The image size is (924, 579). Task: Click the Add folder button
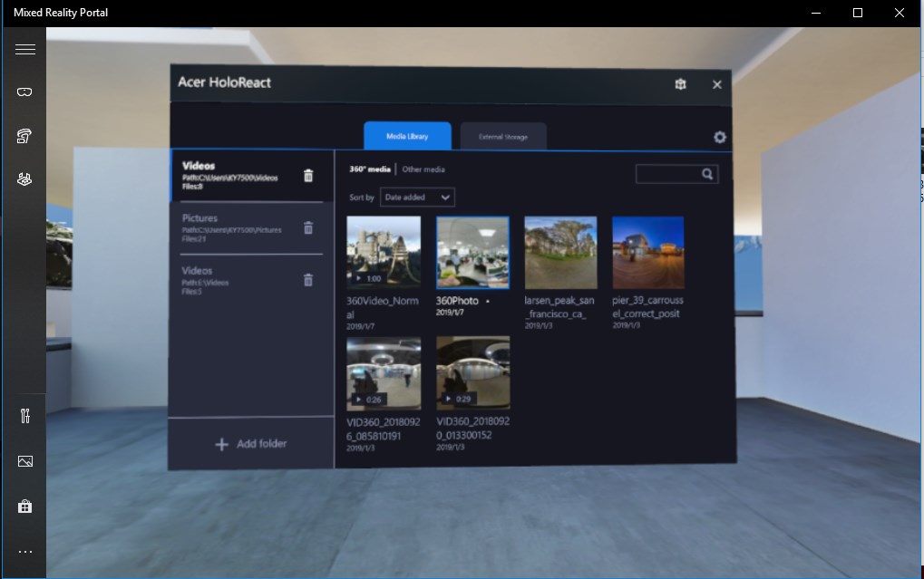point(250,443)
